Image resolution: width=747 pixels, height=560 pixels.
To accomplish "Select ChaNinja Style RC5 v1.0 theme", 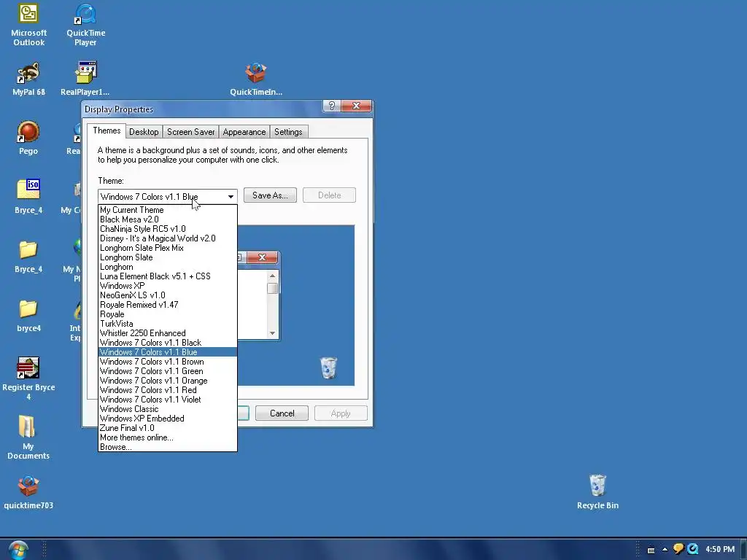I will coord(168,229).
